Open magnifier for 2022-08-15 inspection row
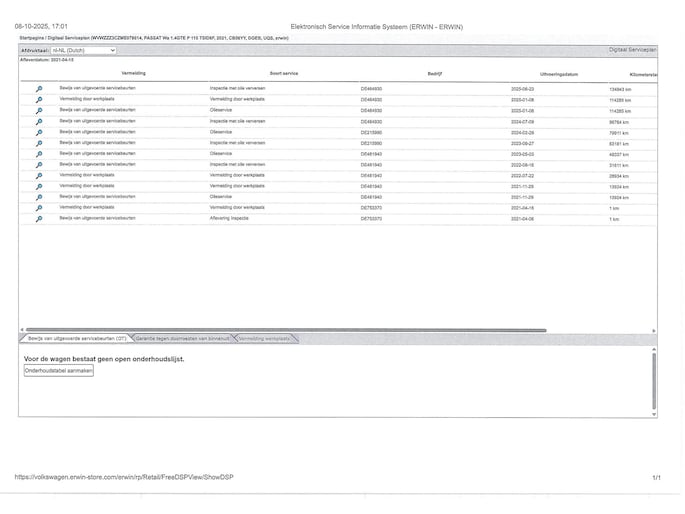 coord(39,164)
